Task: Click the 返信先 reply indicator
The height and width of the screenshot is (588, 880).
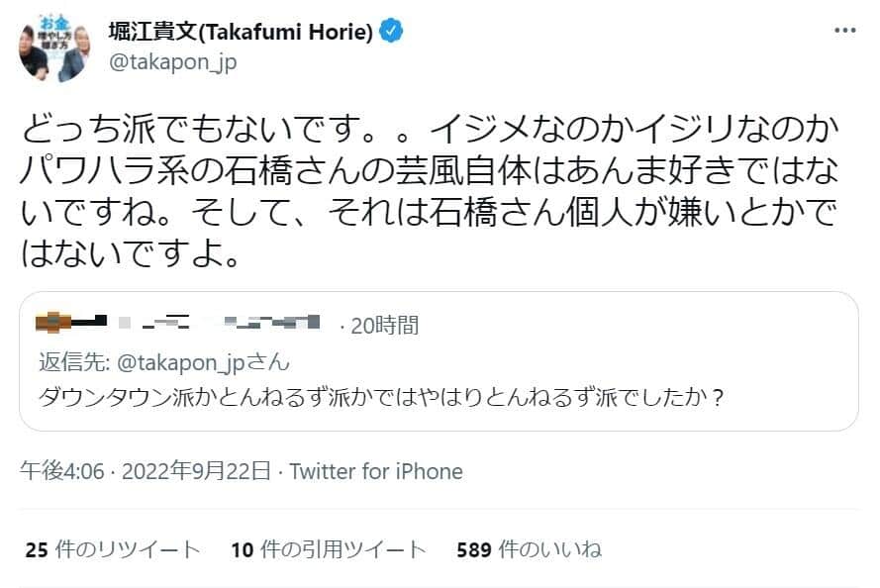Action: coord(77,365)
